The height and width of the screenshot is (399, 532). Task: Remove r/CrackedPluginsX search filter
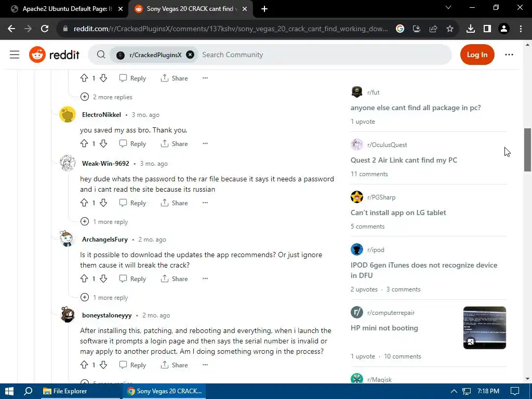pyautogui.click(x=190, y=55)
